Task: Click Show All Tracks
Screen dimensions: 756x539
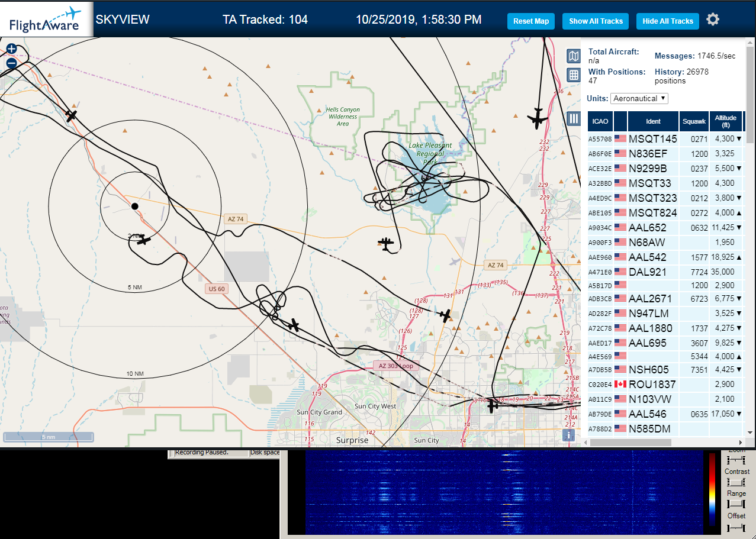Action: [x=596, y=21]
